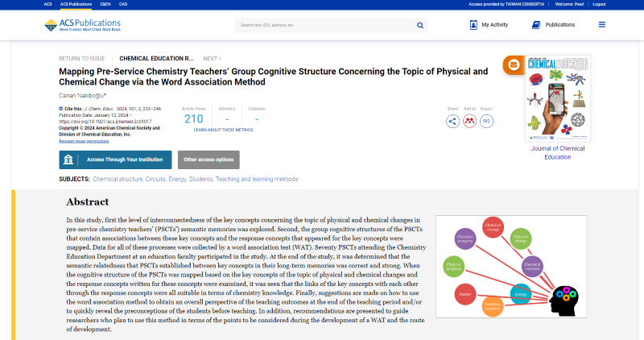Screen dimensions: 644x340
Task: Click Return to Issue link
Action: point(84,59)
